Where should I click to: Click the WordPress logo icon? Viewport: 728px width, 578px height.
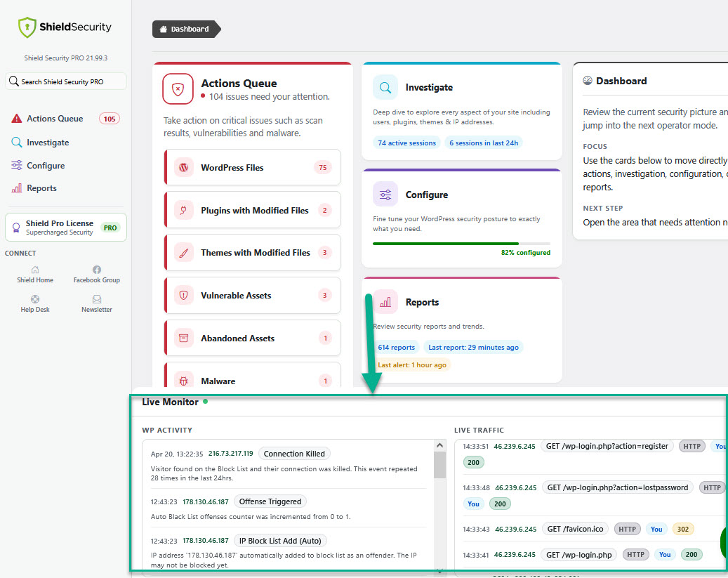[x=184, y=167]
